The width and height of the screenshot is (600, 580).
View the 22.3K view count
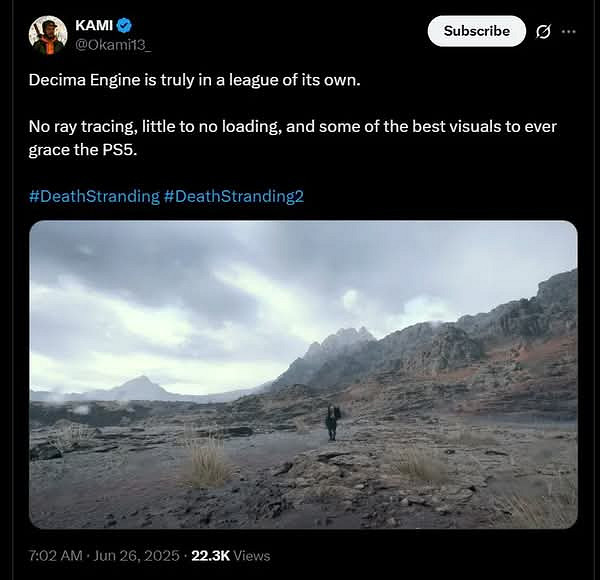coord(211,555)
